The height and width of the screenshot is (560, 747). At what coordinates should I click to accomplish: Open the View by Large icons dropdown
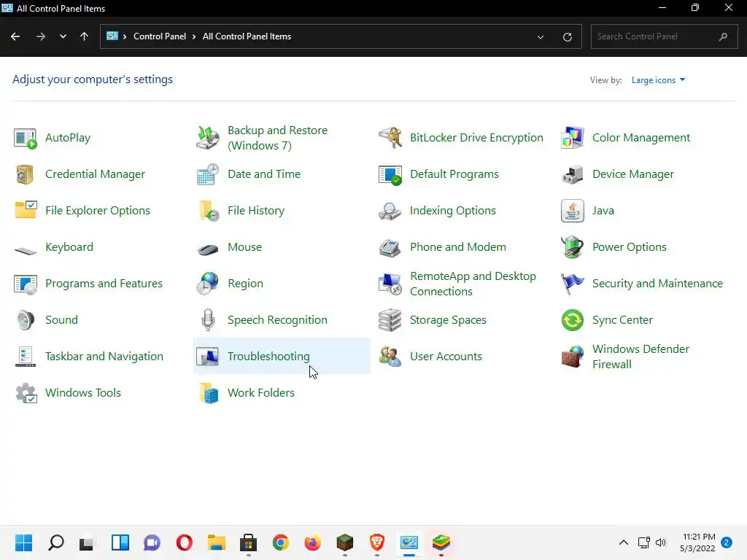(x=659, y=80)
